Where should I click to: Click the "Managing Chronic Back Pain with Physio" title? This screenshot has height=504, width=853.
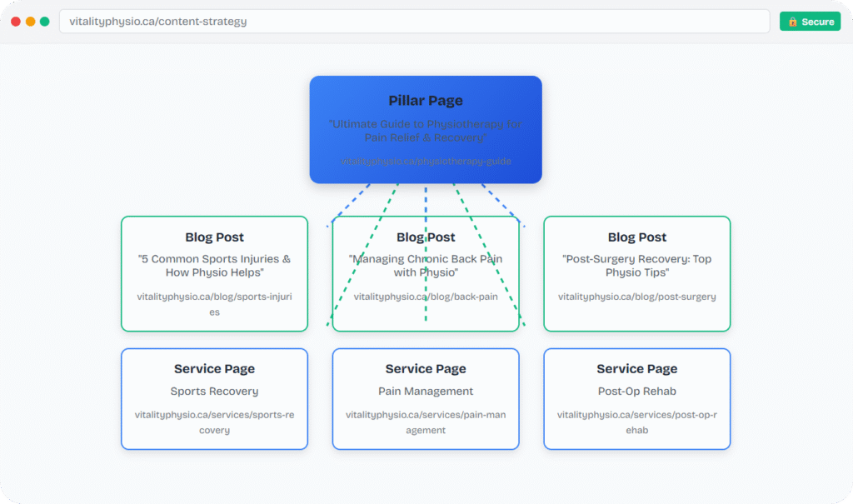pos(426,266)
